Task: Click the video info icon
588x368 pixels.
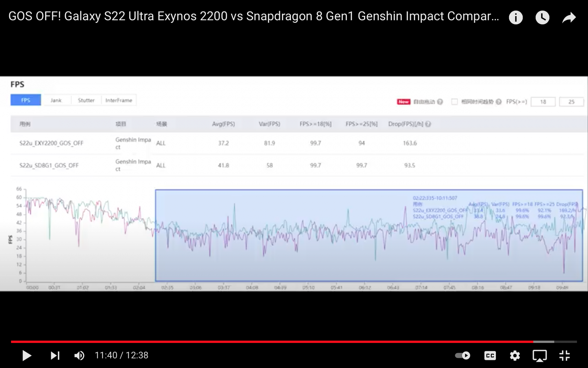Action: coord(516,17)
